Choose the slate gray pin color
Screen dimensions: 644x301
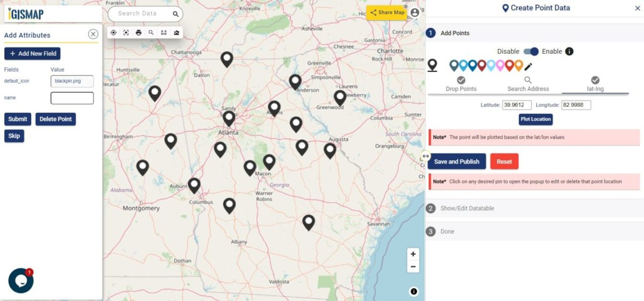click(454, 66)
